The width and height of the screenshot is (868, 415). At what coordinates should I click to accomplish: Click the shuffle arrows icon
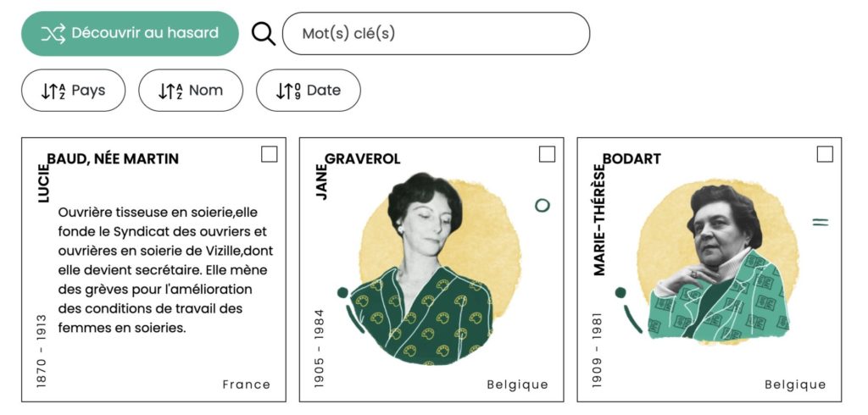(53, 34)
